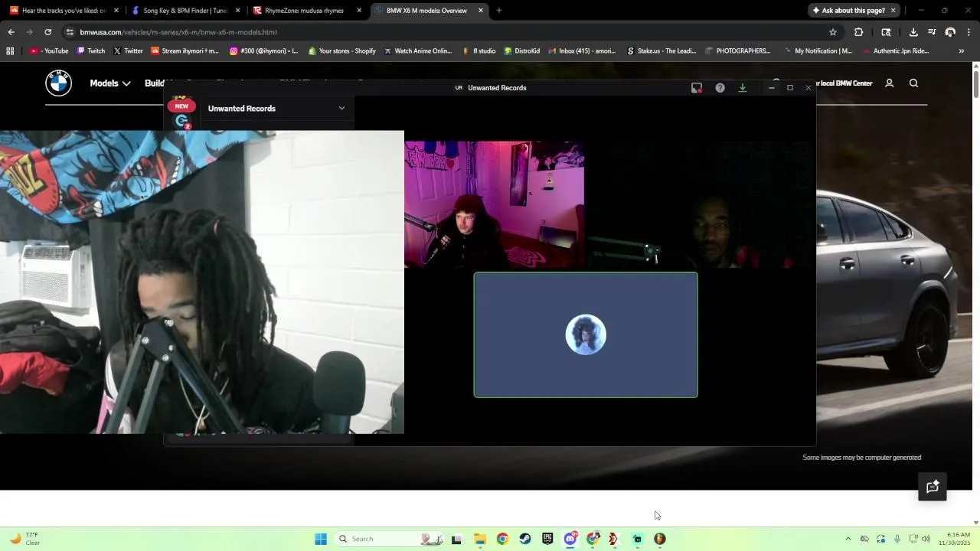Image resolution: width=980 pixels, height=551 pixels.
Task: Open the NEW server folder icon in Discord
Action: (x=181, y=106)
